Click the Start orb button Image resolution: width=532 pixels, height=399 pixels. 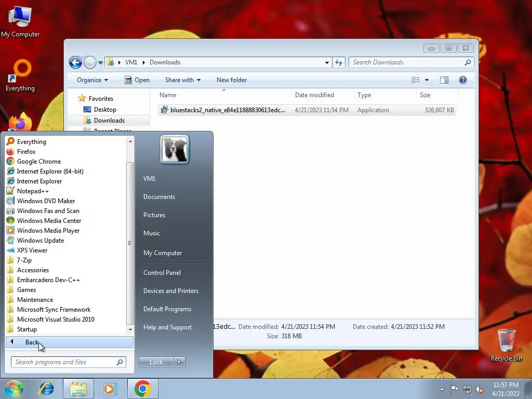14,389
